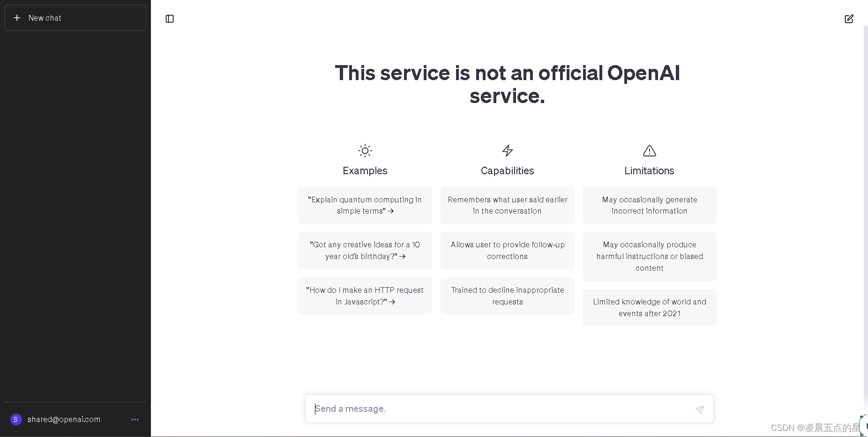Select "Got any creative ideas" birthday example
This screenshot has width=868, height=437.
(x=365, y=251)
